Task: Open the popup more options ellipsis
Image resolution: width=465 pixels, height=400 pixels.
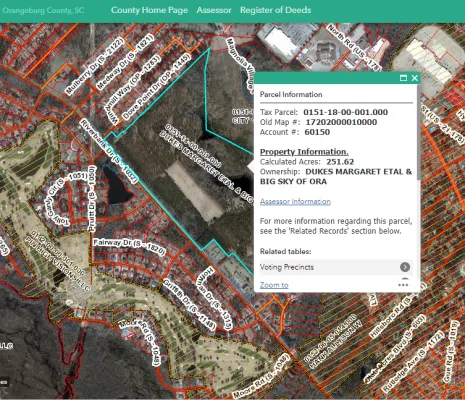Action: pyautogui.click(x=403, y=285)
